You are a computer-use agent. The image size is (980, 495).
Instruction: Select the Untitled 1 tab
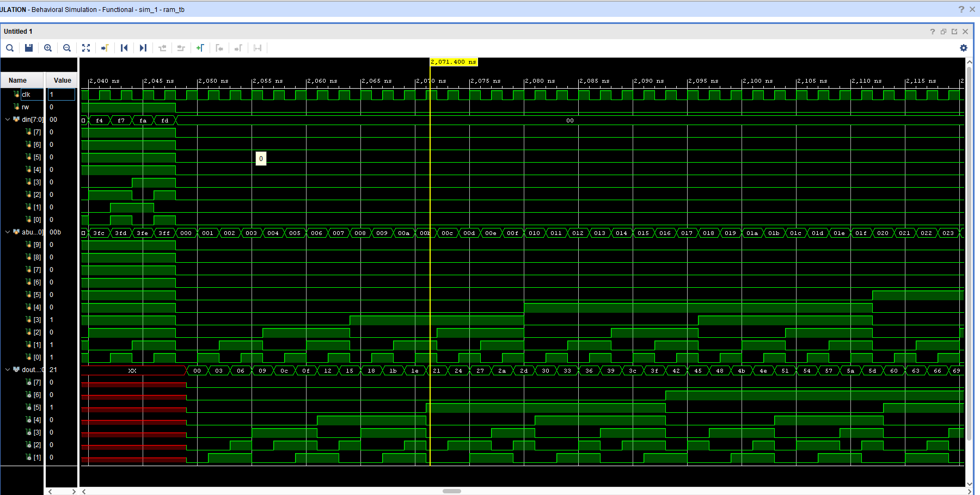click(18, 32)
